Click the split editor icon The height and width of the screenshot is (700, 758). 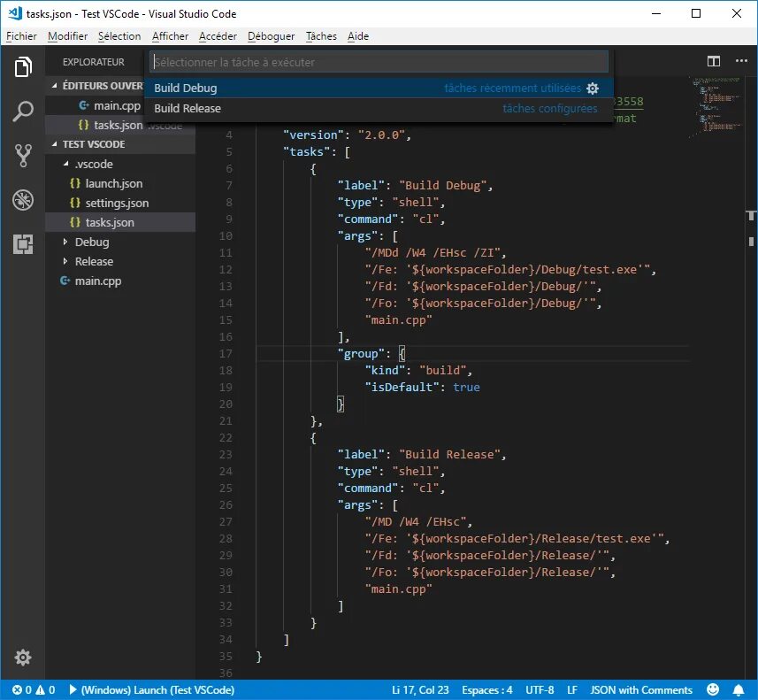pos(714,61)
